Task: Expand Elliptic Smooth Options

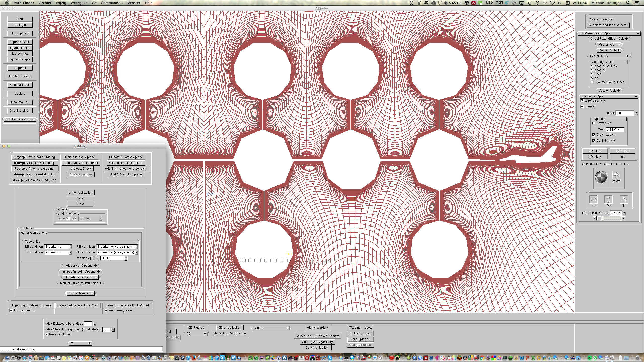Action: [x=80, y=271]
